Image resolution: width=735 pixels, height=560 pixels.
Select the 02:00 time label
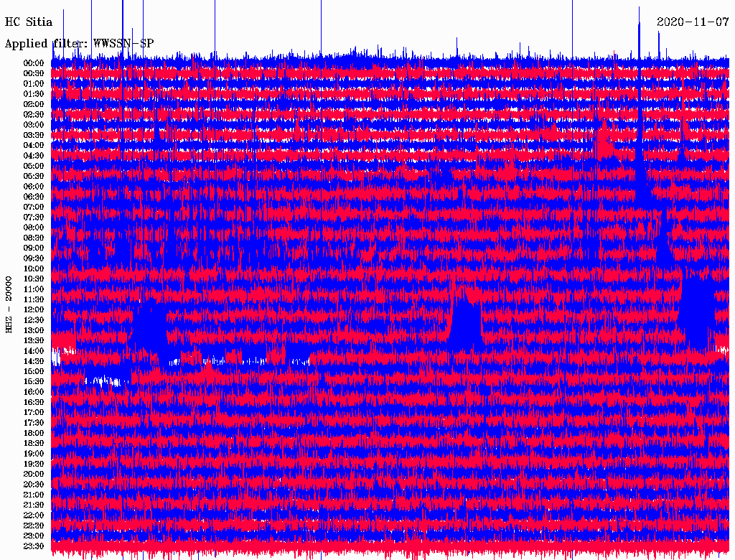pos(34,104)
